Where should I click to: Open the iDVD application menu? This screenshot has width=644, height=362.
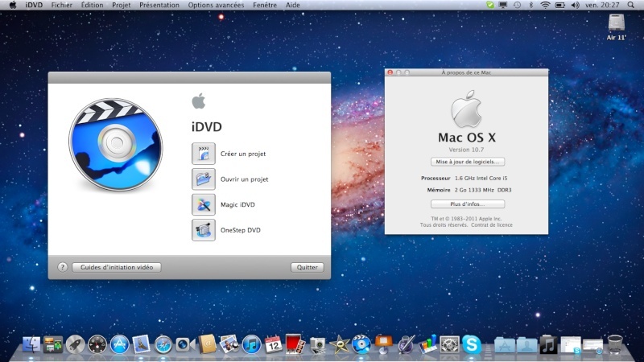(34, 5)
